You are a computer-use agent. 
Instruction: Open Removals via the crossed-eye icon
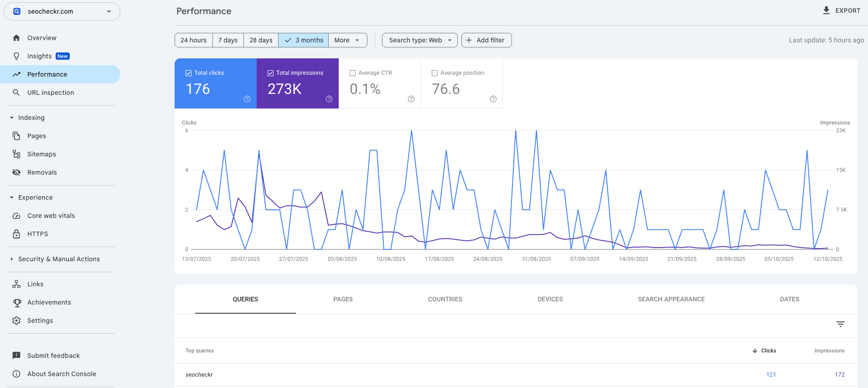pyautogui.click(x=16, y=172)
